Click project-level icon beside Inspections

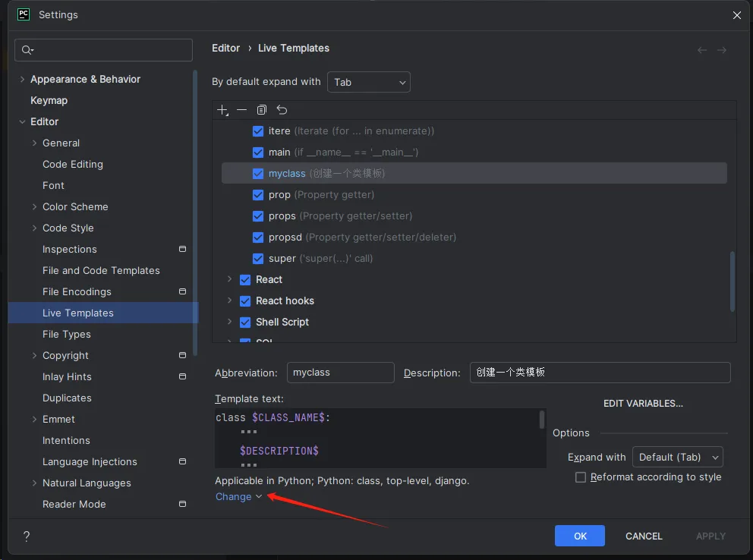click(x=182, y=249)
